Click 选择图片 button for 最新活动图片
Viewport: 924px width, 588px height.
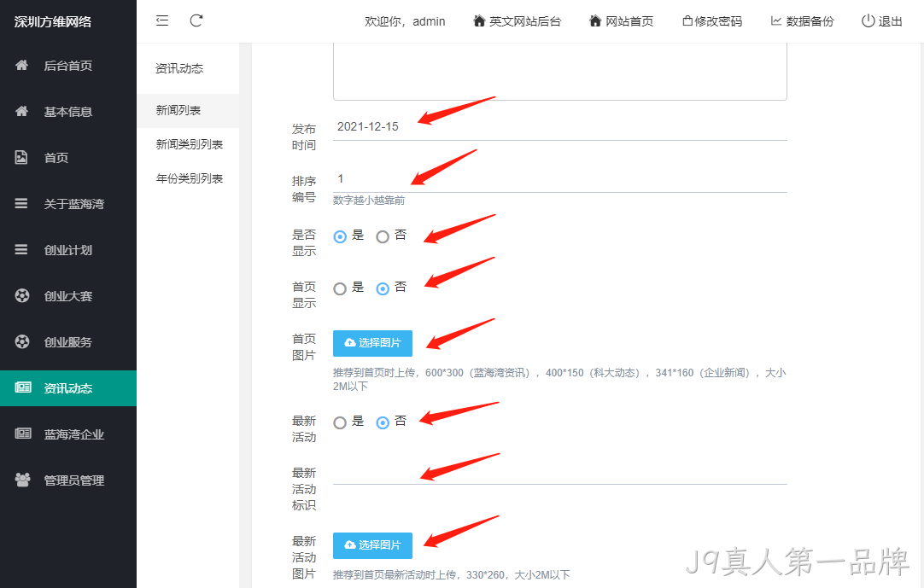(x=372, y=545)
